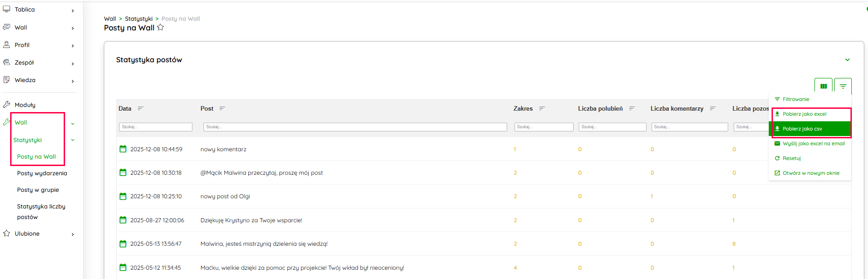Click calendar icon for 2025-12-08 10:25:10 row
The width and height of the screenshot is (868, 279).
pyautogui.click(x=123, y=196)
